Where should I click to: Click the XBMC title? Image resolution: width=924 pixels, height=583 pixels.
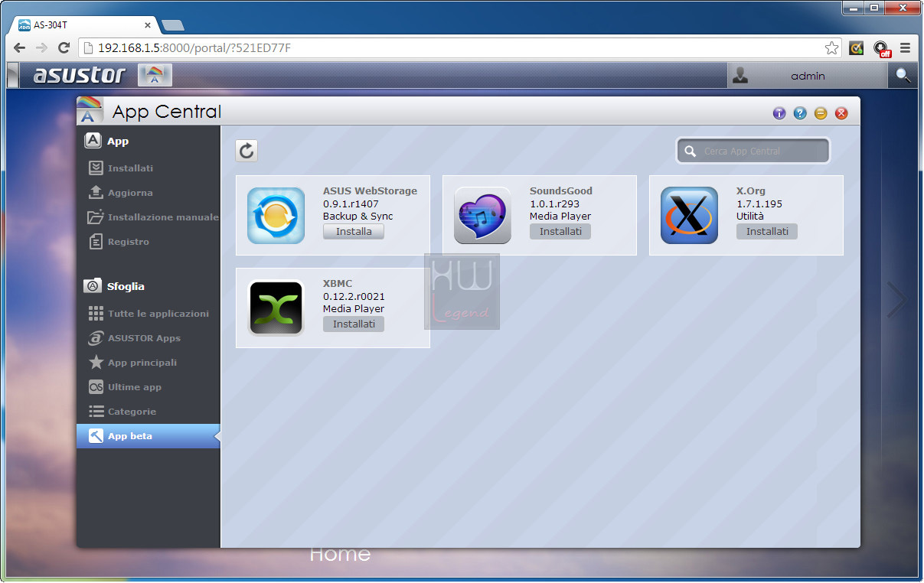[338, 284]
